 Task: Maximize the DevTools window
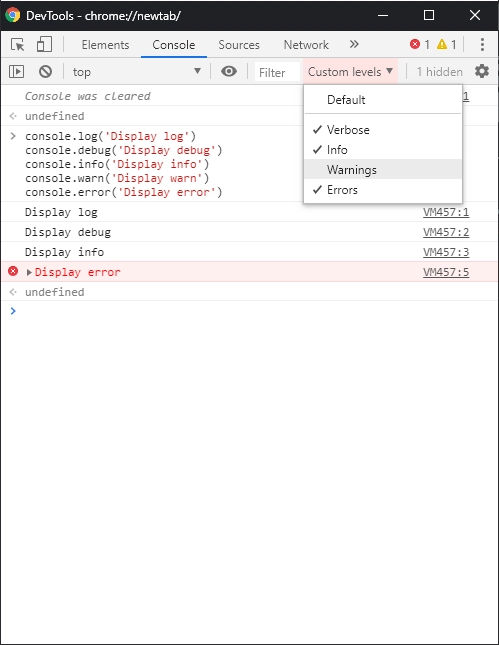[429, 15]
